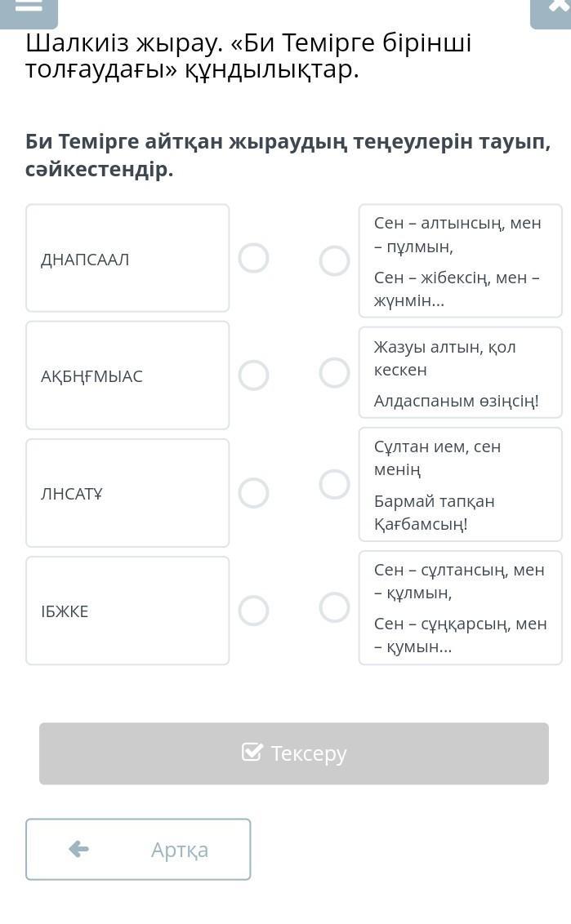Select radio button for 'Сұлтан ием' answer
The image size is (571, 924).
tap(334, 484)
